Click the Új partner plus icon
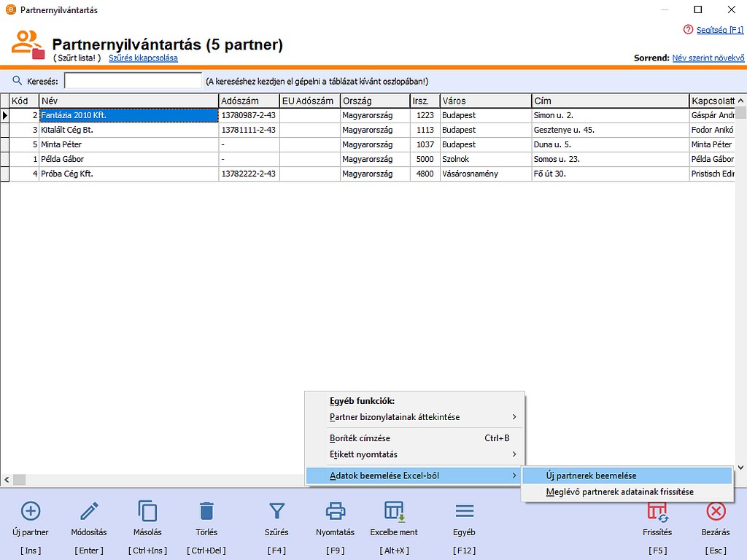Viewport: 747px width, 560px height. (31, 510)
